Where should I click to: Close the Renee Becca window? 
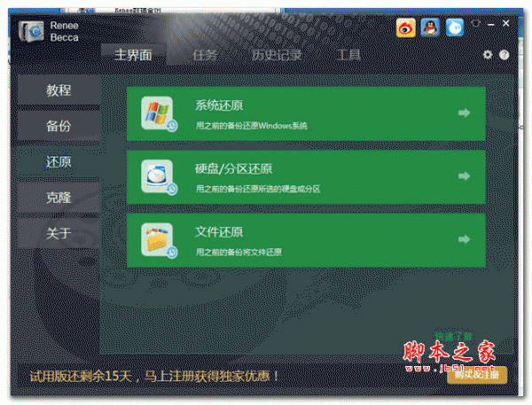tap(506, 23)
